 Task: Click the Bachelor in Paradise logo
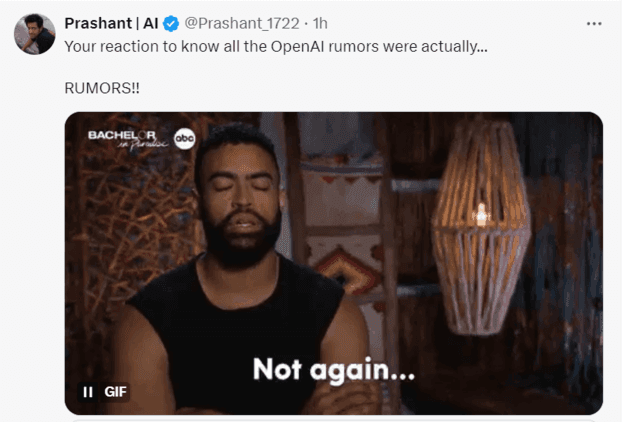[x=128, y=139]
